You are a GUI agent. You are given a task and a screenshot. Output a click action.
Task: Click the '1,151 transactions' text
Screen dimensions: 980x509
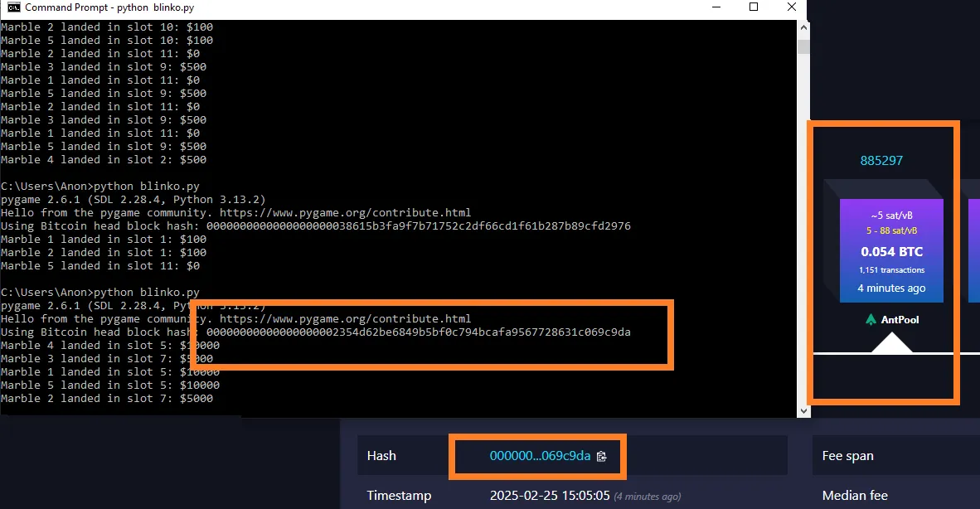pyautogui.click(x=892, y=269)
